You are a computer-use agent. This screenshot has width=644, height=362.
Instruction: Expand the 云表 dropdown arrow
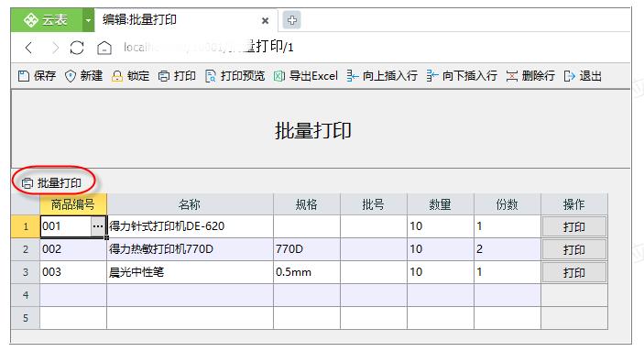88,20
